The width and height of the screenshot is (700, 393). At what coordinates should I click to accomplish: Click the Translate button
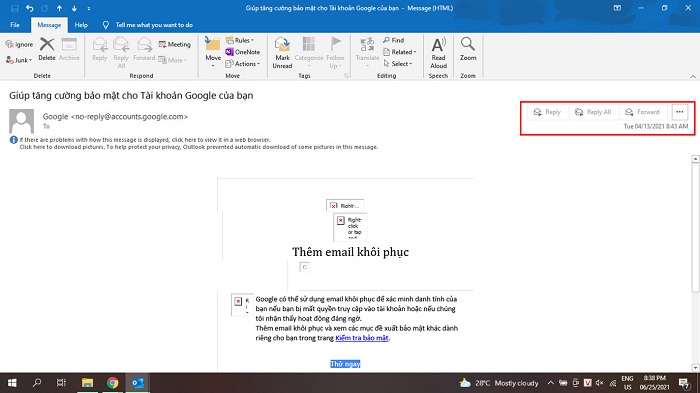tap(367, 52)
